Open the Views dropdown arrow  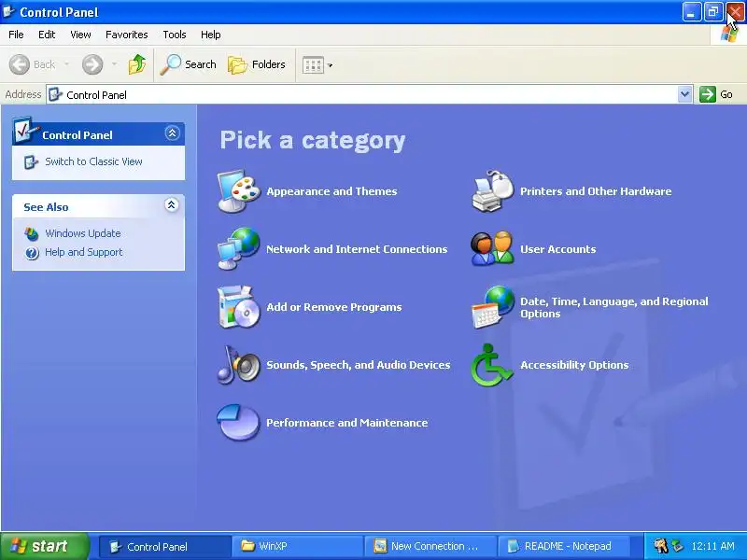point(330,65)
